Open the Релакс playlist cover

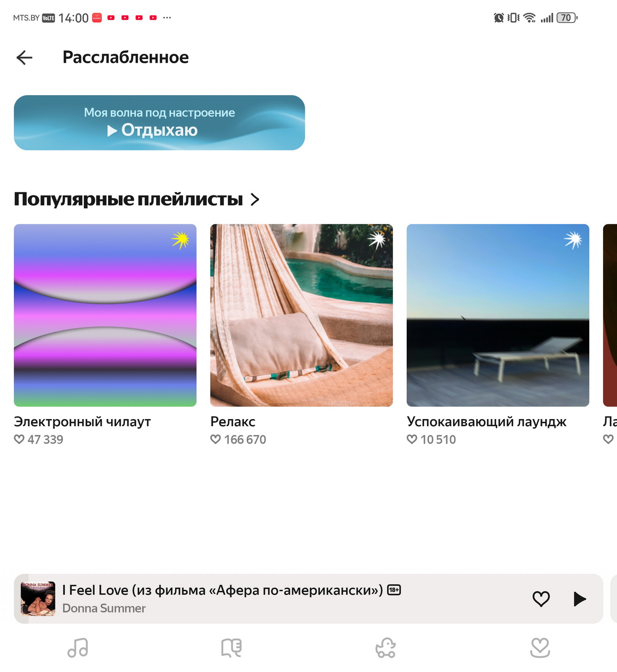(301, 315)
